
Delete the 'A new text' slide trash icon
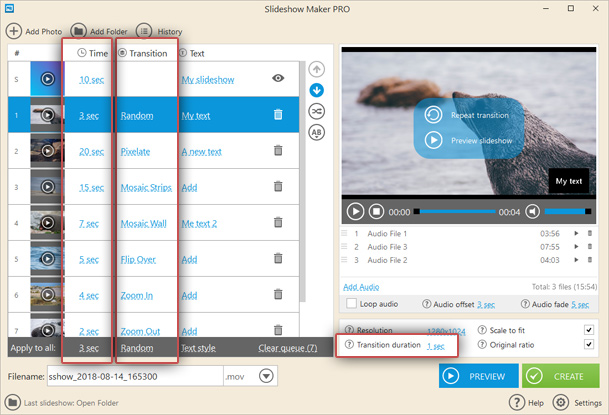[x=278, y=150]
